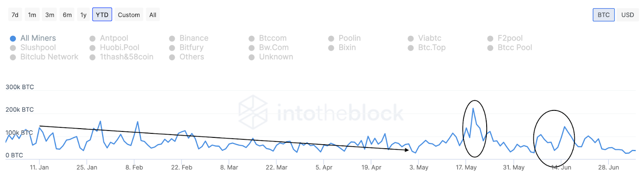644x180 pixels.
Task: Select the 1y time range
Action: (x=83, y=15)
